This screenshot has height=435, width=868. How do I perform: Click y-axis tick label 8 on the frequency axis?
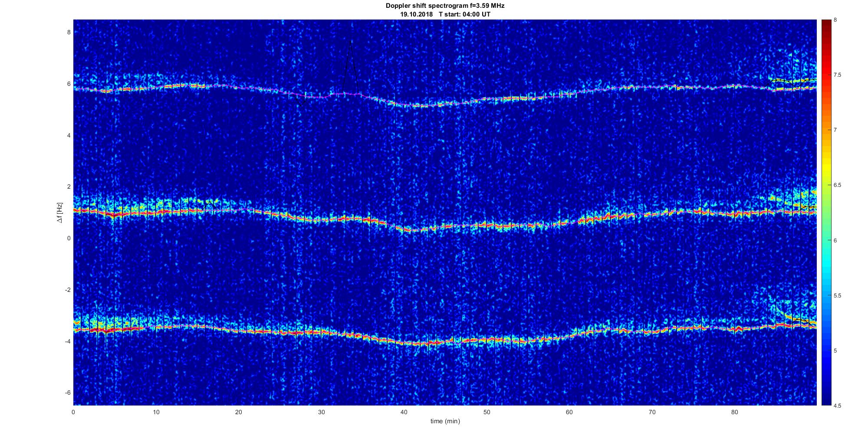coord(69,32)
